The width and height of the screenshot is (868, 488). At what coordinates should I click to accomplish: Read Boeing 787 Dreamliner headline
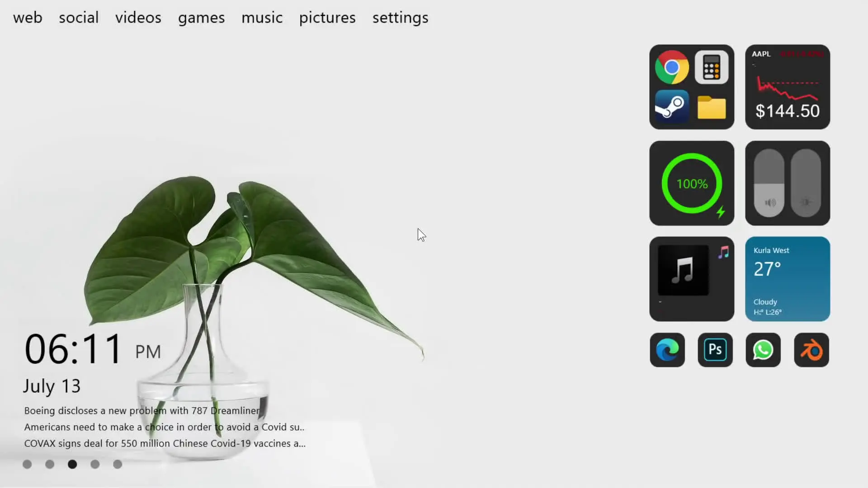tap(142, 411)
